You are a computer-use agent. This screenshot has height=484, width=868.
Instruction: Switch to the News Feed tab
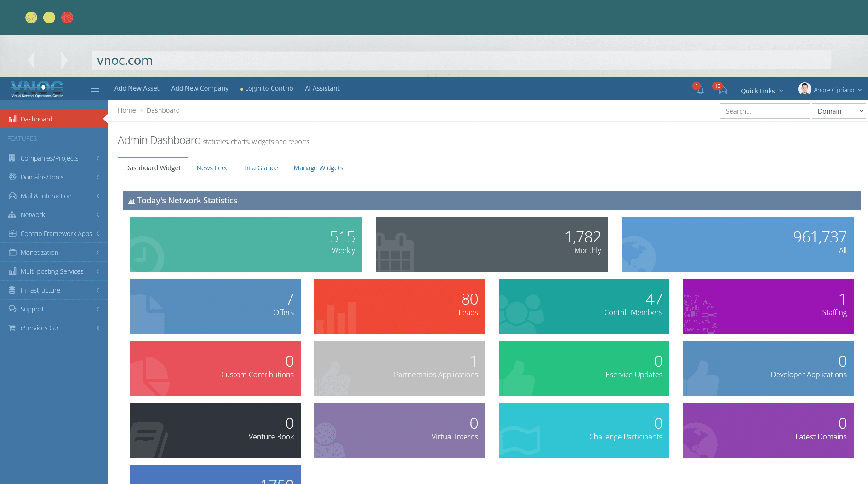tap(212, 168)
